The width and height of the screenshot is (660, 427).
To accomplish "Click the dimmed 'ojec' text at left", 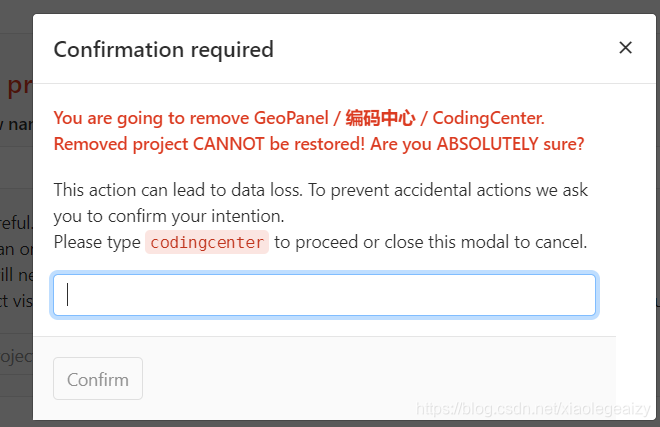I will tap(16, 357).
